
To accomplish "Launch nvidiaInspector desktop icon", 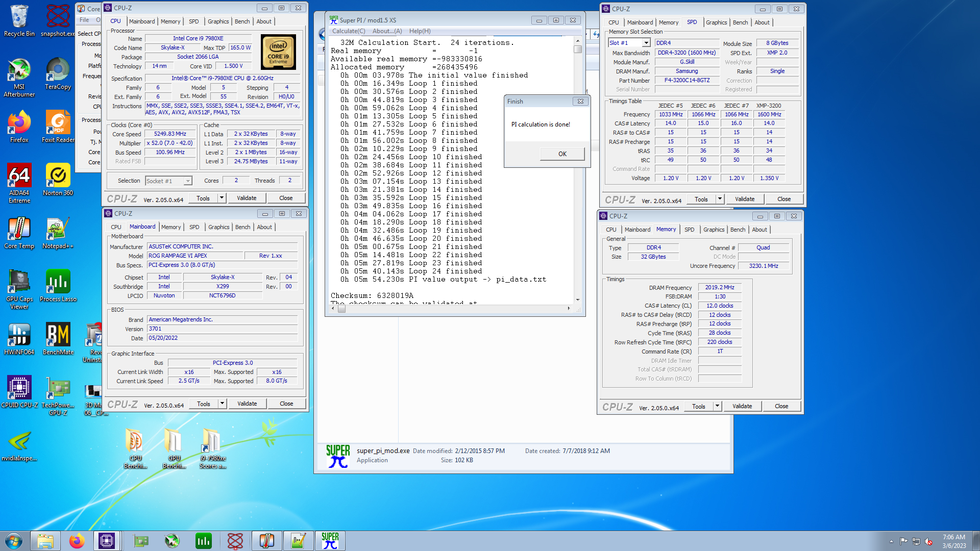I will tap(19, 445).
